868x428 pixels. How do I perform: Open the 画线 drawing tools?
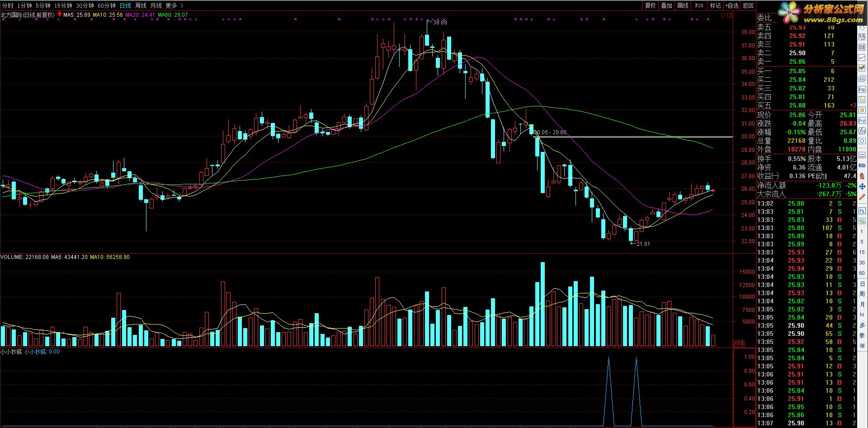coord(683,5)
